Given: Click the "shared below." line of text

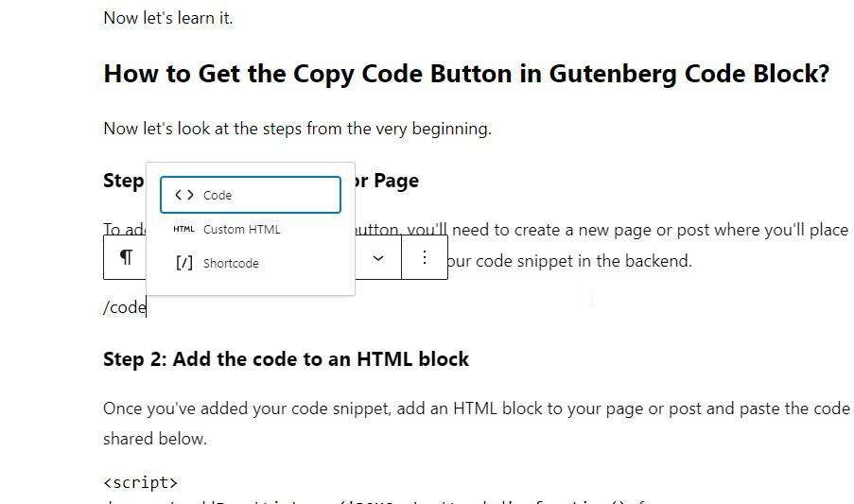Looking at the screenshot, I should click(x=154, y=439).
